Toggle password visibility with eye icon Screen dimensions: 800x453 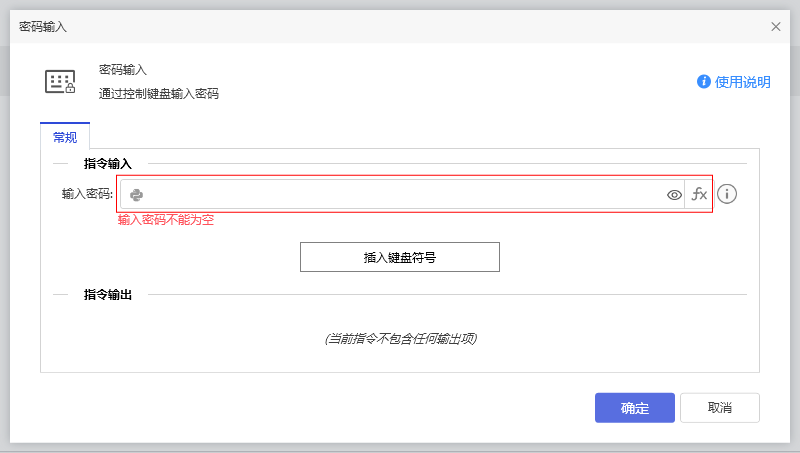tap(674, 195)
